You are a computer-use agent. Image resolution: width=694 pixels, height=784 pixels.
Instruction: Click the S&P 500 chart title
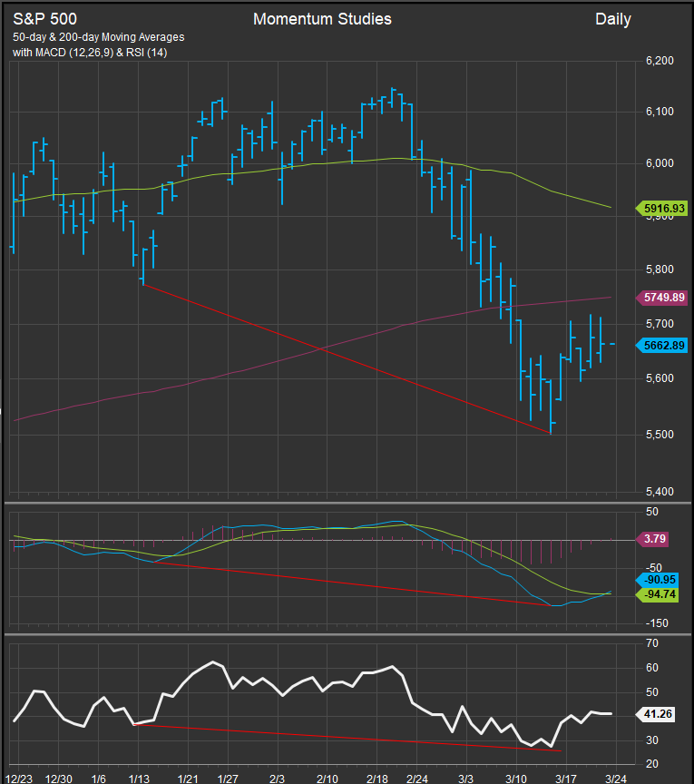point(44,19)
